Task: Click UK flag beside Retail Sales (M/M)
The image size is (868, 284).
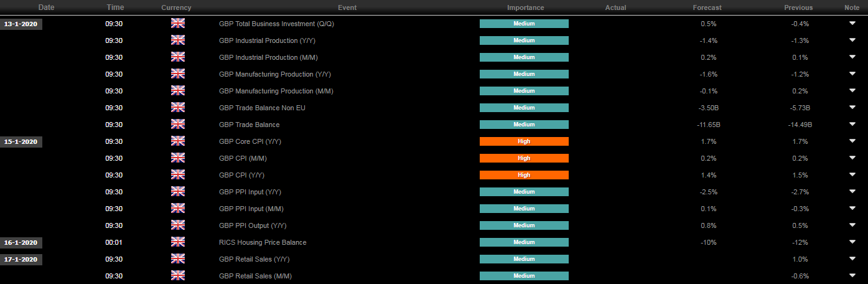Action: click(x=178, y=276)
